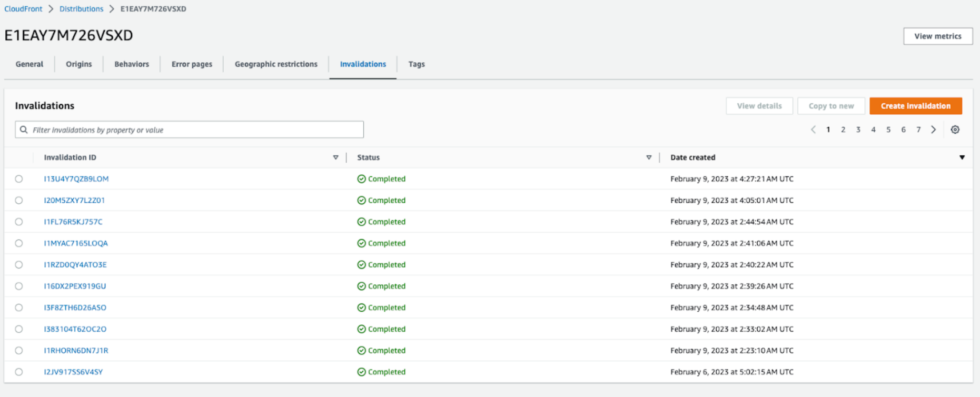Open invalidation I1FL76R5KJ757C link
This screenshot has height=397, width=980.
click(73, 222)
